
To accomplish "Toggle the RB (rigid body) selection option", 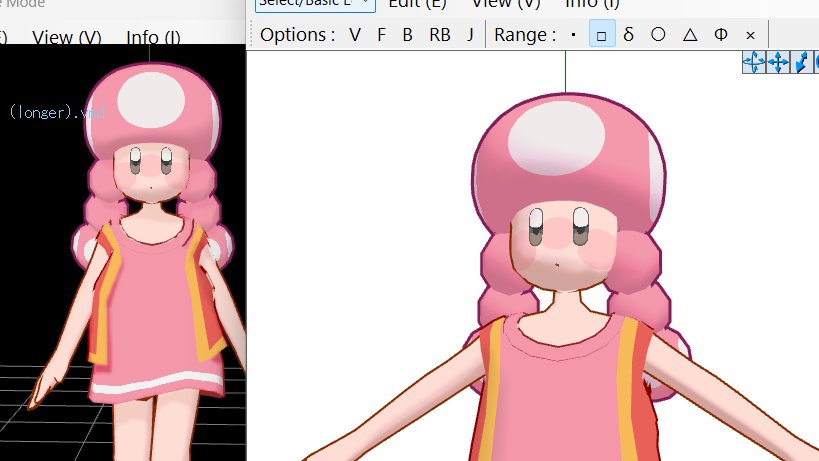I will (439, 35).
